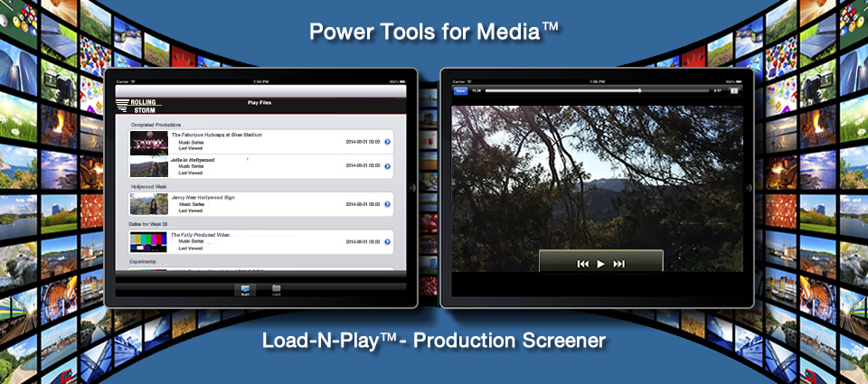Click the right iPad's 1:06 PM clock
The image size is (868, 384).
coord(597,81)
